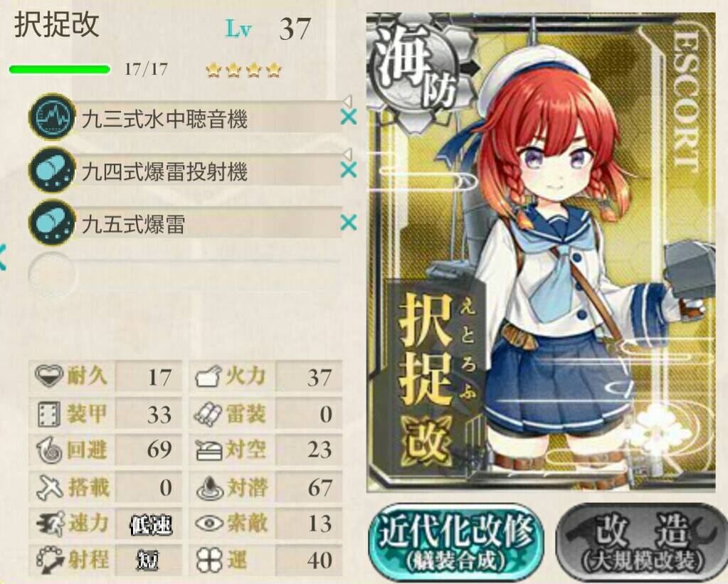This screenshot has width=728, height=584.
Task: Click the small arrow beside 九四式爆雷投射機
Action: (x=347, y=154)
